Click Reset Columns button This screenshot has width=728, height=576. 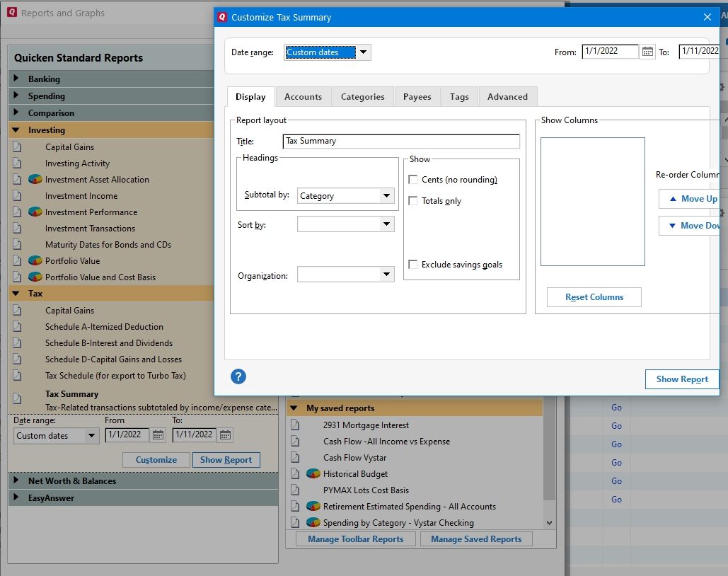point(594,296)
